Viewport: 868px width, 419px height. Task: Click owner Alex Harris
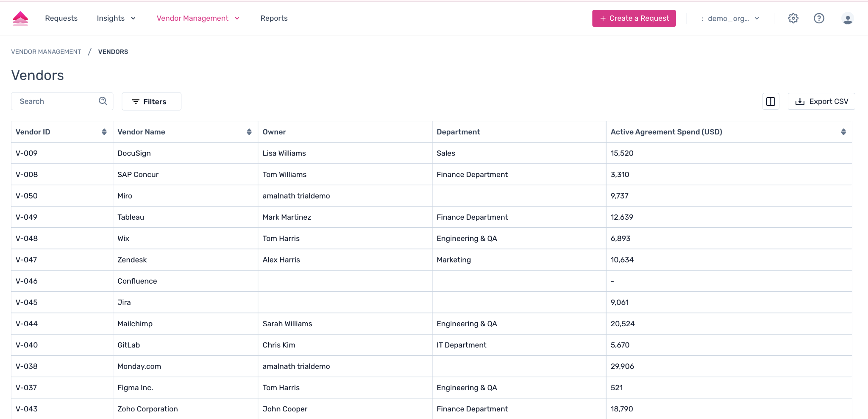tap(281, 260)
